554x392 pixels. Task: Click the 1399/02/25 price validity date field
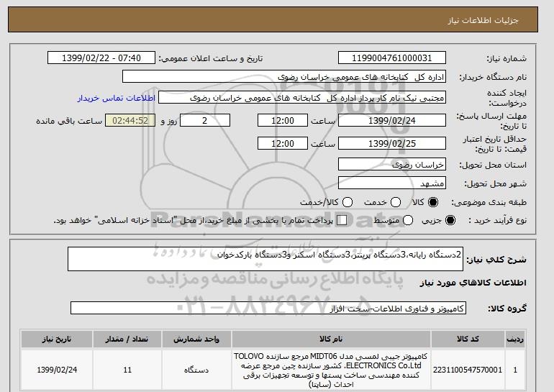[x=392, y=143]
